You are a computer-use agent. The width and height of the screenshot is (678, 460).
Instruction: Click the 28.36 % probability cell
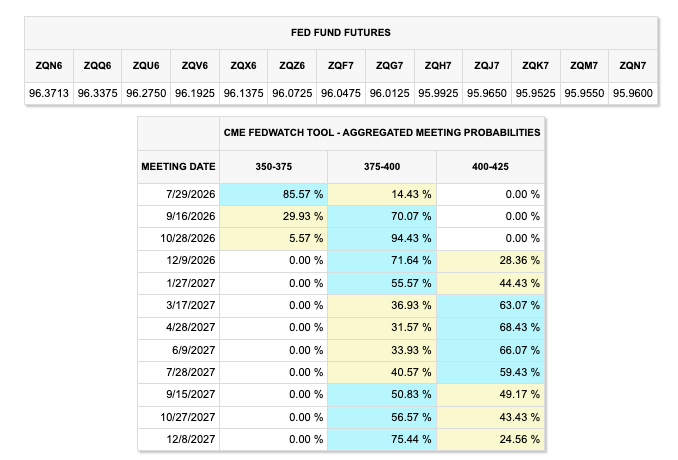point(490,261)
